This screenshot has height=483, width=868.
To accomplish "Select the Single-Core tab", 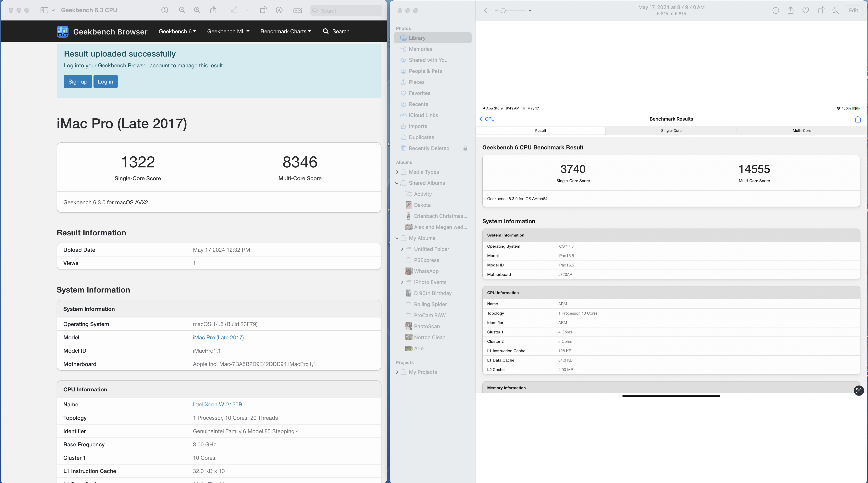I will point(671,131).
